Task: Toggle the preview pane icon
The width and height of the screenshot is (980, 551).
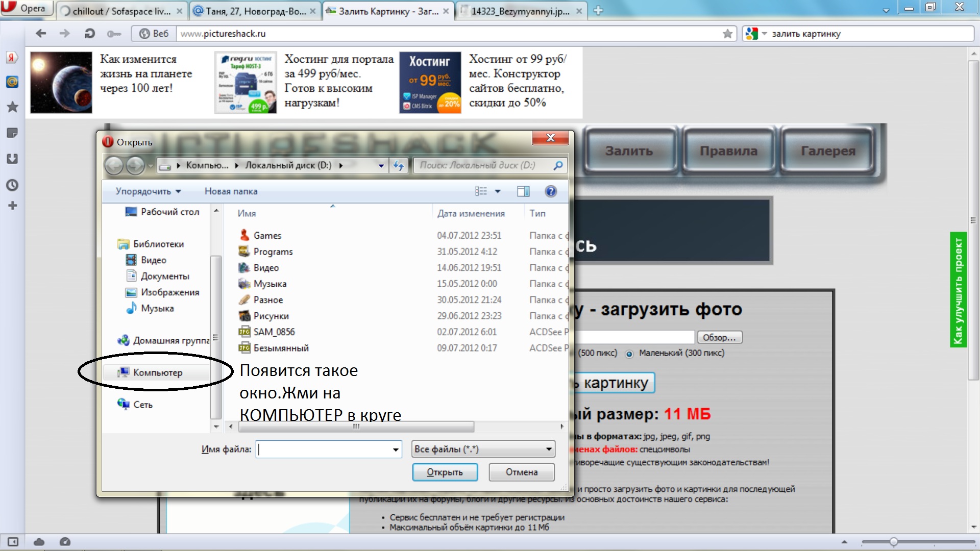Action: [523, 191]
